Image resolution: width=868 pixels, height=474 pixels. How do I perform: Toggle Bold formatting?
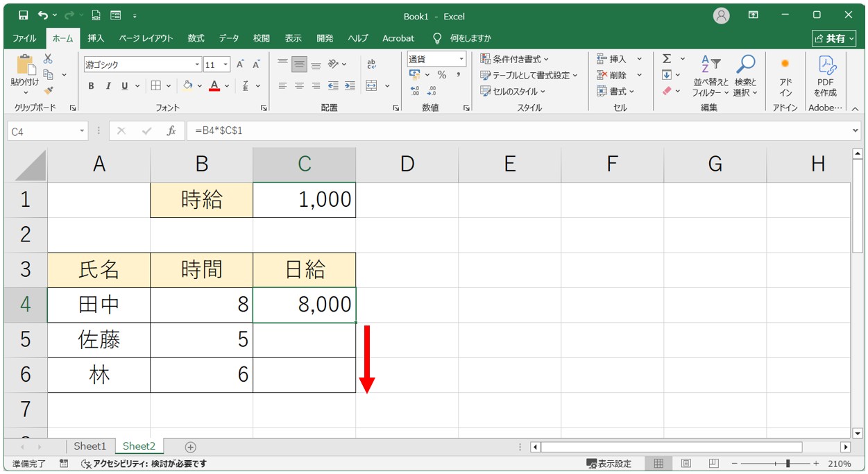tap(91, 86)
